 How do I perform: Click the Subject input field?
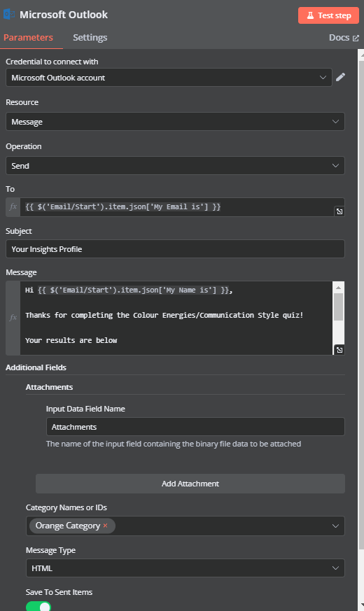[x=175, y=249]
